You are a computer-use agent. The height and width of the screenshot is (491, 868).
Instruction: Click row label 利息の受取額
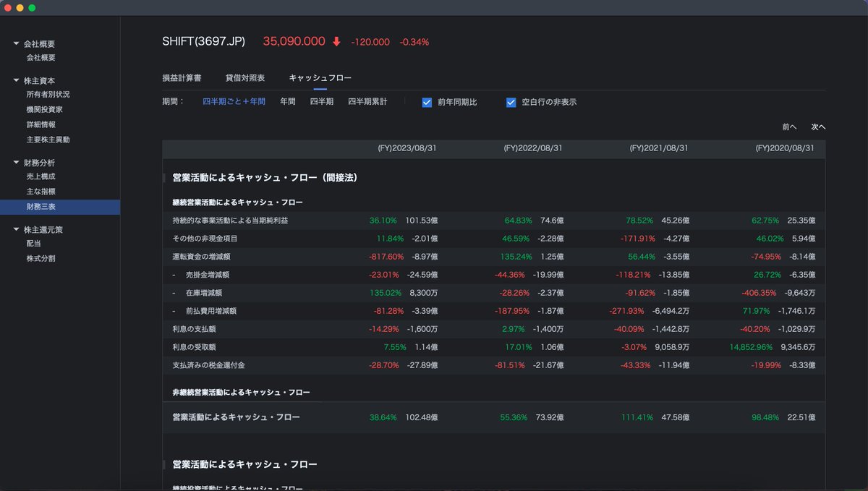(194, 347)
